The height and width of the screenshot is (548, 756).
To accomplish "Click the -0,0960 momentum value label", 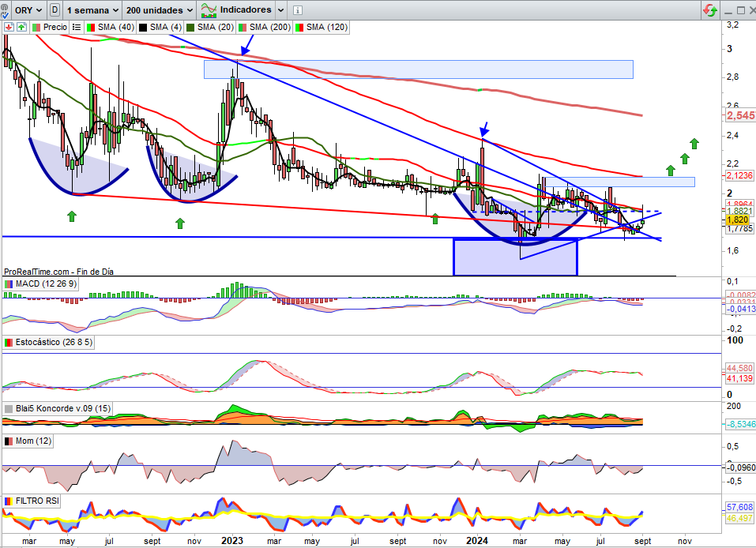I will 740,467.
